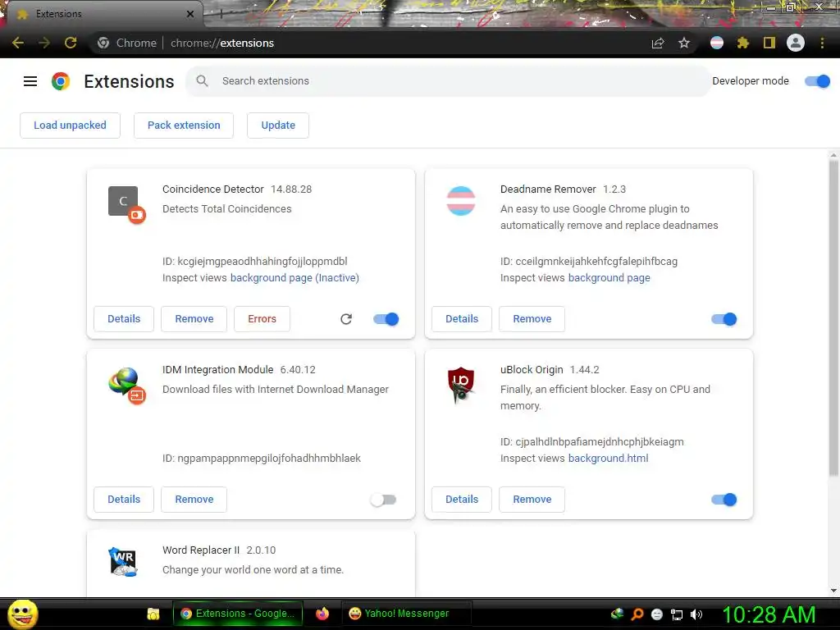Click the vertical scrollbar thumb of extensions list
The height and width of the screenshot is (630, 840).
(x=833, y=317)
